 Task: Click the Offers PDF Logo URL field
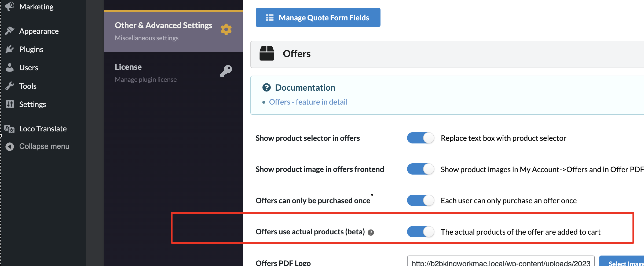501,261
